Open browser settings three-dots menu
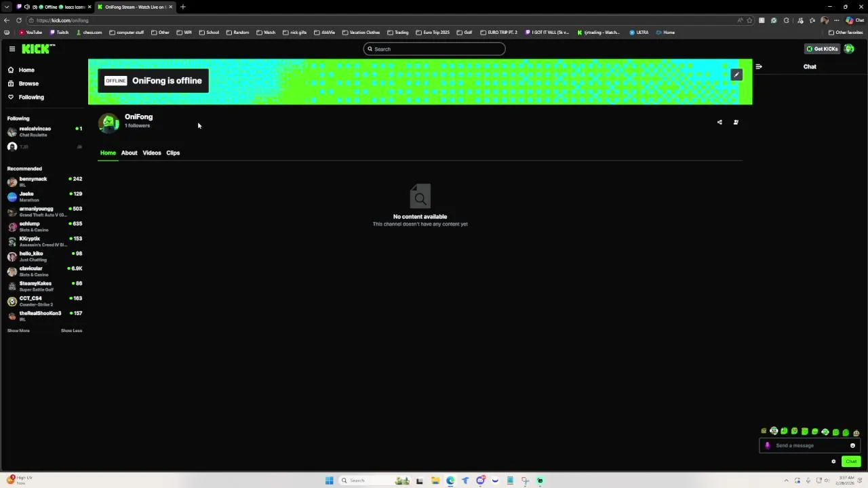This screenshot has width=868, height=488. [x=836, y=20]
